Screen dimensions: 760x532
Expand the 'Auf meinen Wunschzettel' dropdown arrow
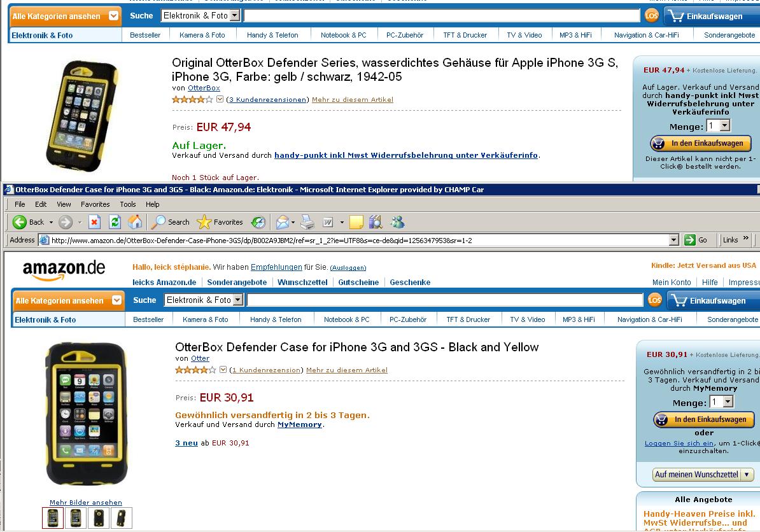[x=747, y=475]
